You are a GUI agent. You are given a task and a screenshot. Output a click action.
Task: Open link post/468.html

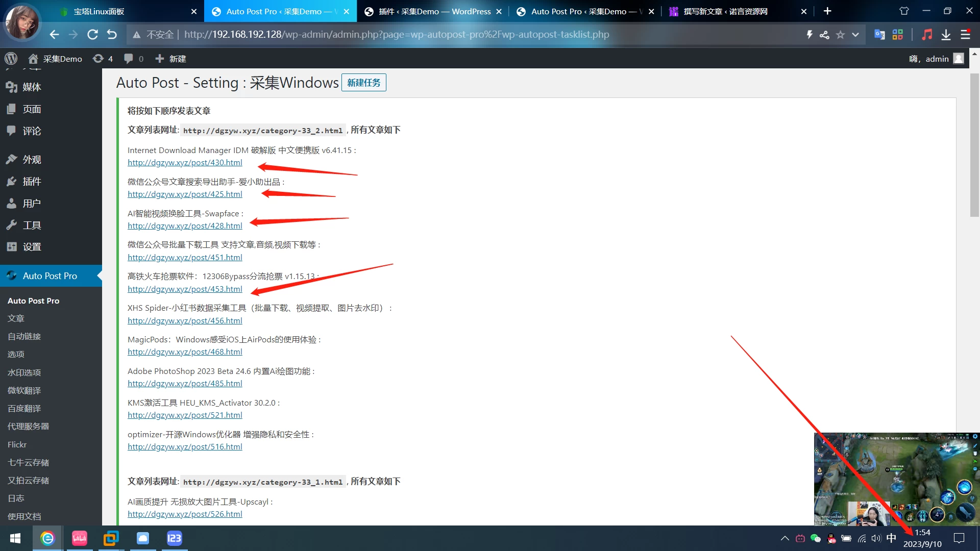pyautogui.click(x=185, y=352)
